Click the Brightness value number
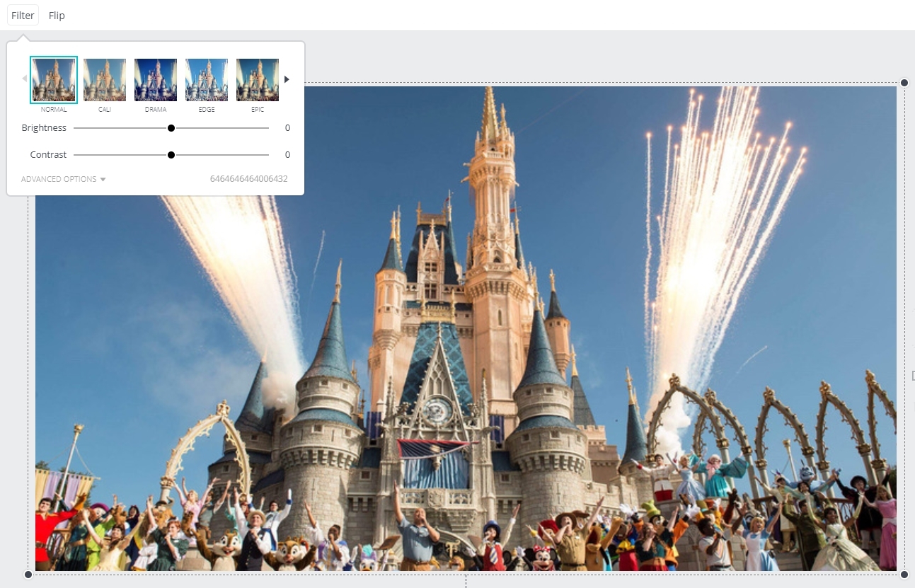This screenshot has height=588, width=915. click(287, 128)
